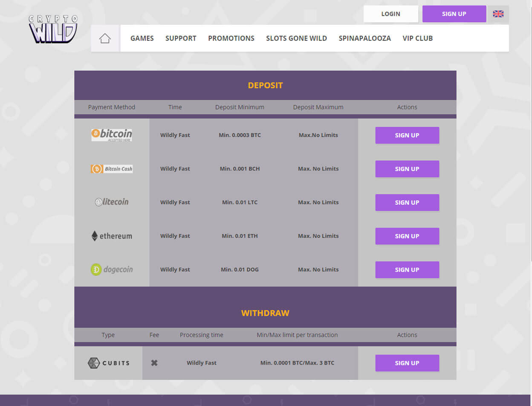Click the Bitcoin Cash payment logo
532x406 pixels.
[112, 169]
